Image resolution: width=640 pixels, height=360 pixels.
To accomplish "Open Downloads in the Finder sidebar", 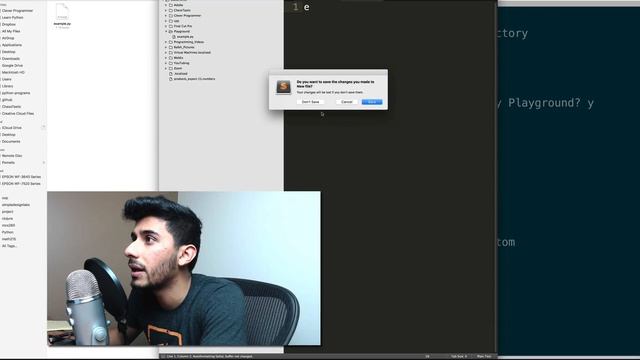I will tap(11, 59).
